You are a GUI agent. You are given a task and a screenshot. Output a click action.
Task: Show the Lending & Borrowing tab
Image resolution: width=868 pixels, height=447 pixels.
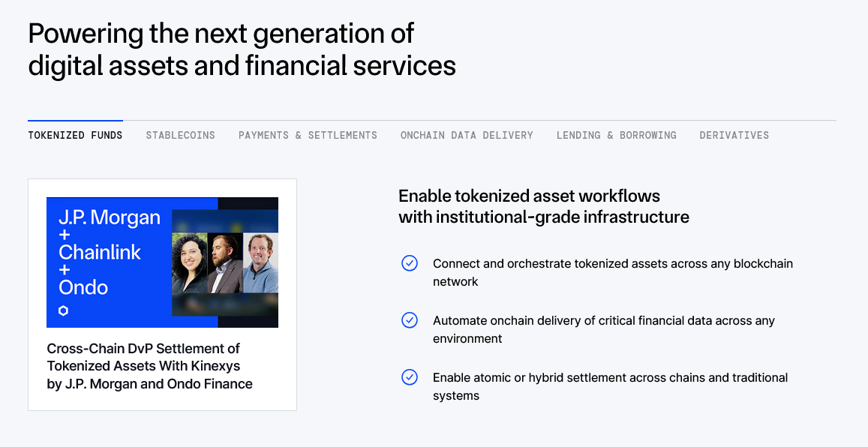[x=616, y=135]
